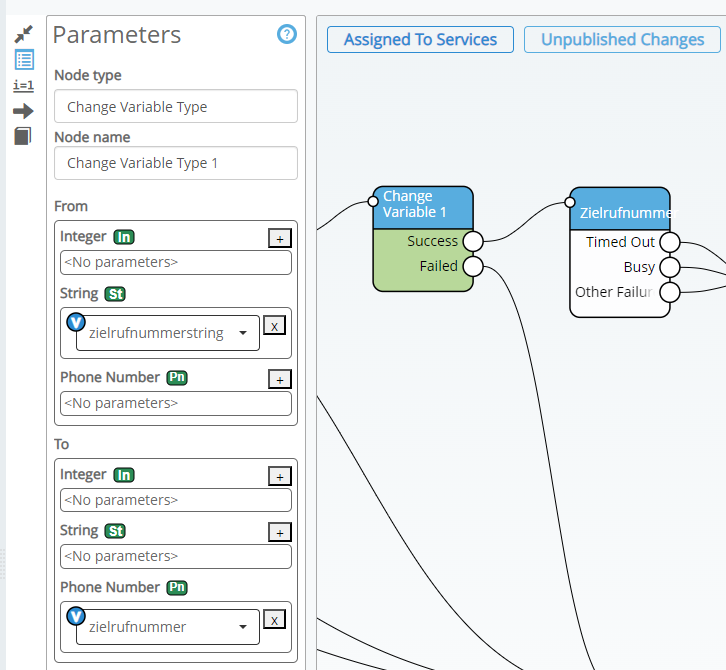Open Parameters help question mark icon
The height and width of the screenshot is (670, 726).
287,35
